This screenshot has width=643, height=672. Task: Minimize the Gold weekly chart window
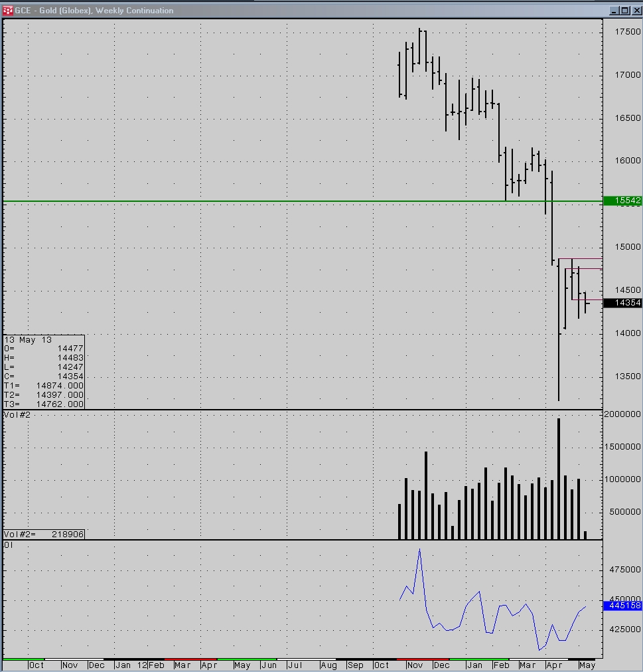[614, 11]
